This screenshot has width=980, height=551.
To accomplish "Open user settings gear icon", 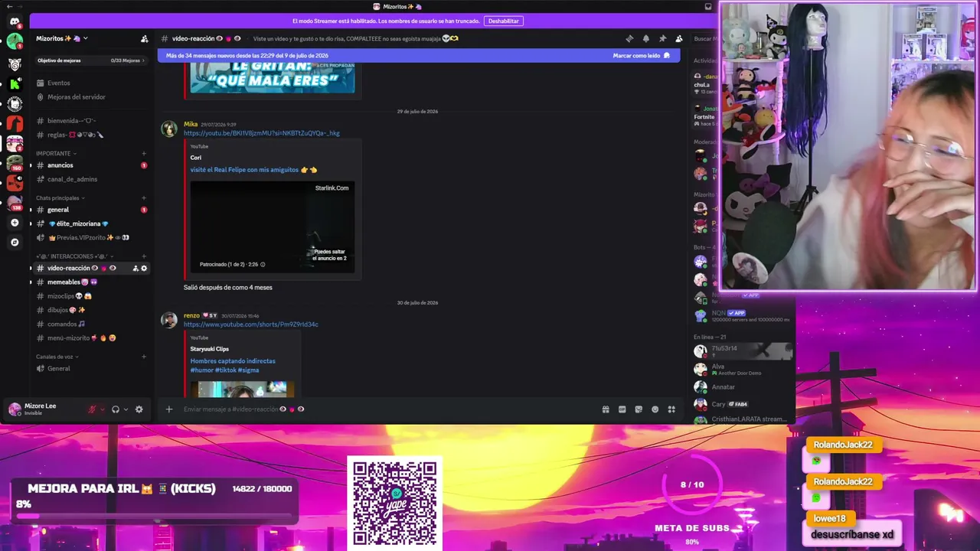I will pos(139,409).
